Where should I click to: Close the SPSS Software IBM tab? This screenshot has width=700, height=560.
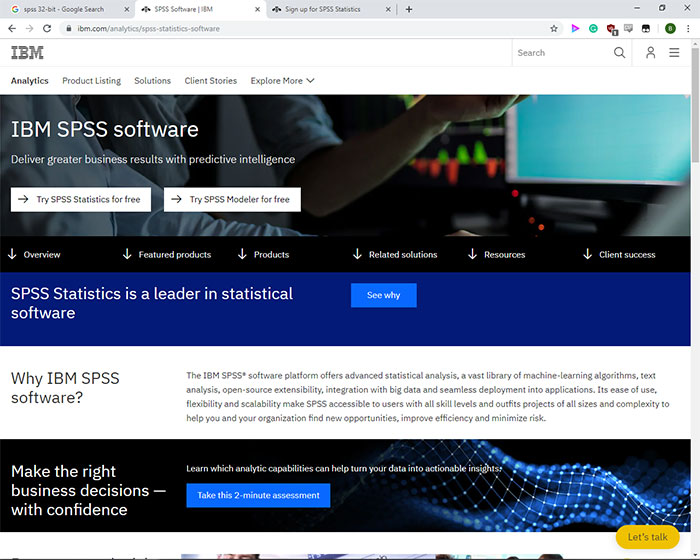257,9
